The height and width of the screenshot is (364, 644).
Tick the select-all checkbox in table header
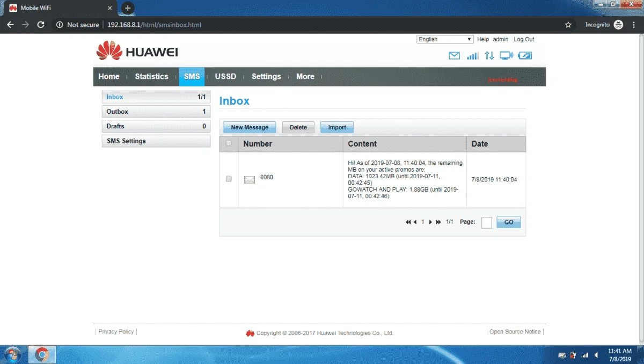click(x=229, y=143)
